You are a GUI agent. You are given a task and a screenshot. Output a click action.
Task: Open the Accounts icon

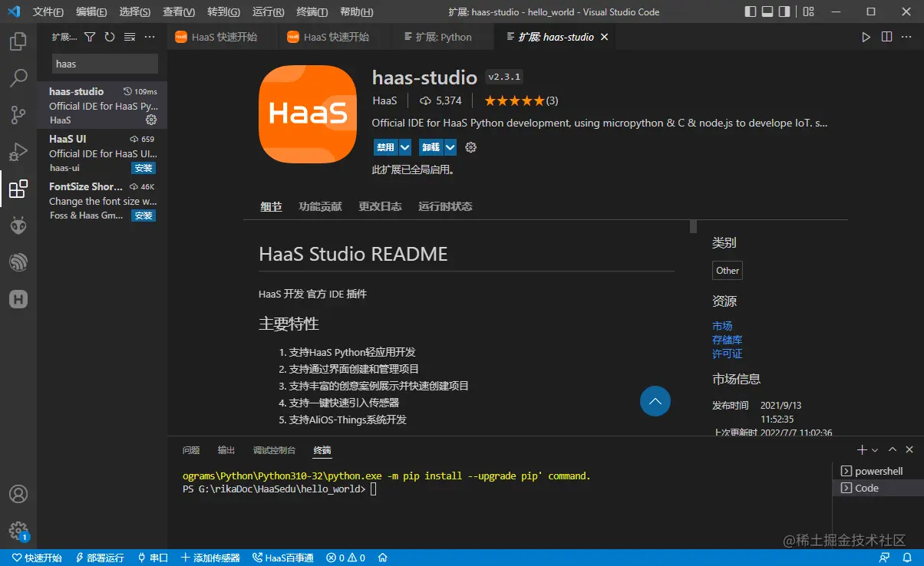click(18, 494)
